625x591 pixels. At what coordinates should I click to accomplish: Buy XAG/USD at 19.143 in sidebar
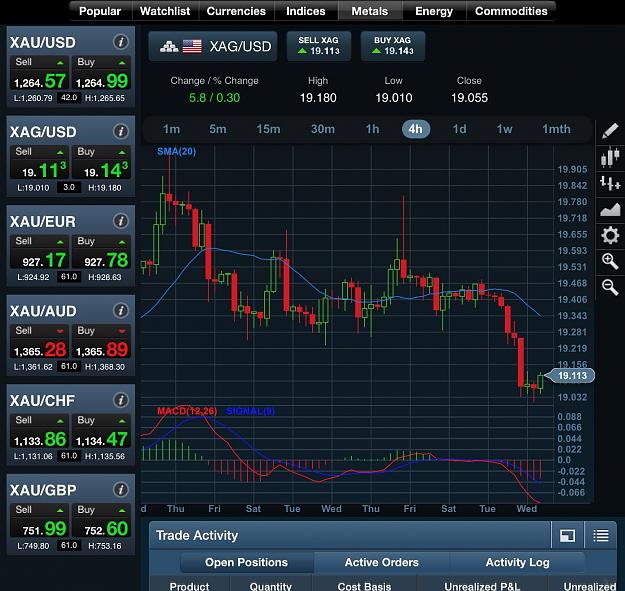tap(101, 162)
